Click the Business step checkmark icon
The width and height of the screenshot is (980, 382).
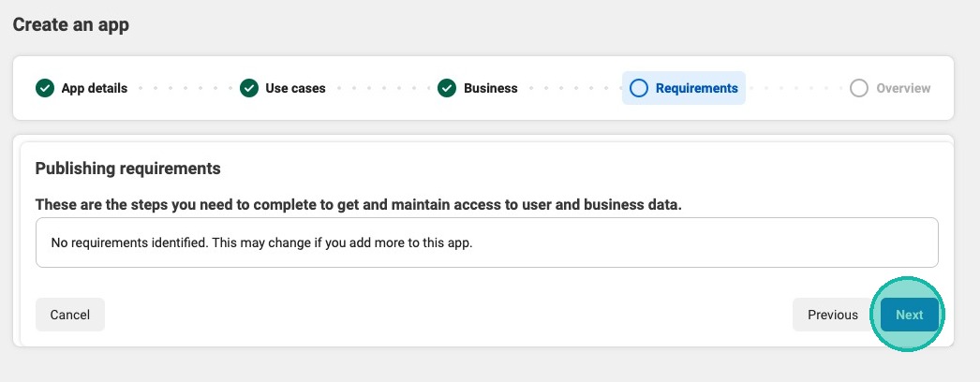[x=447, y=89]
